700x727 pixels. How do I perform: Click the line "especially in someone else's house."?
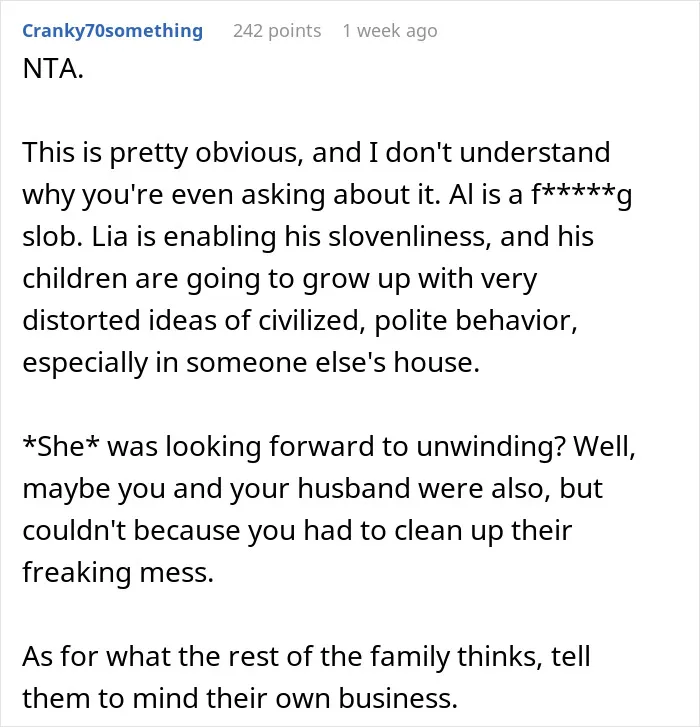click(x=251, y=364)
